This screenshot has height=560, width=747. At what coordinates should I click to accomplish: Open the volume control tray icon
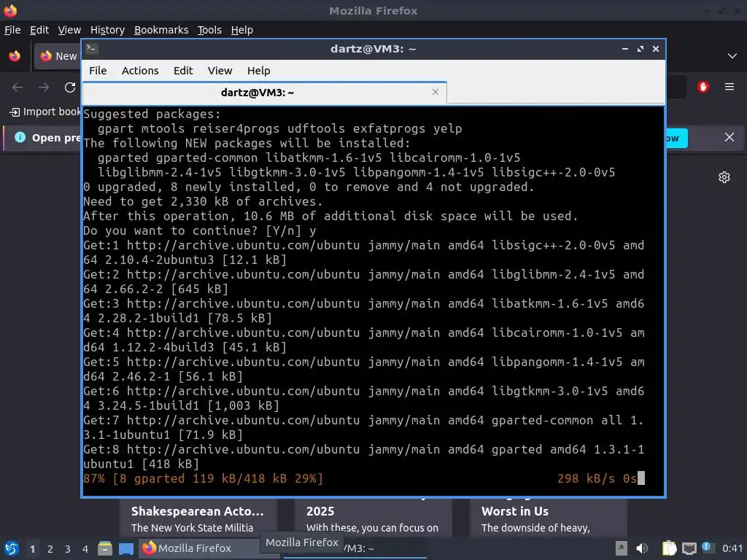pos(642,548)
